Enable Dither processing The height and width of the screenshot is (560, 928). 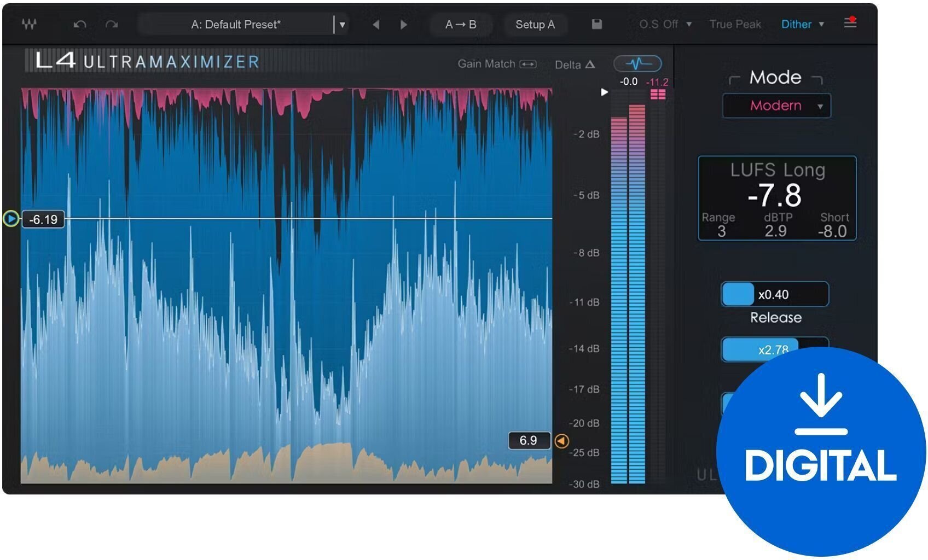tap(796, 24)
